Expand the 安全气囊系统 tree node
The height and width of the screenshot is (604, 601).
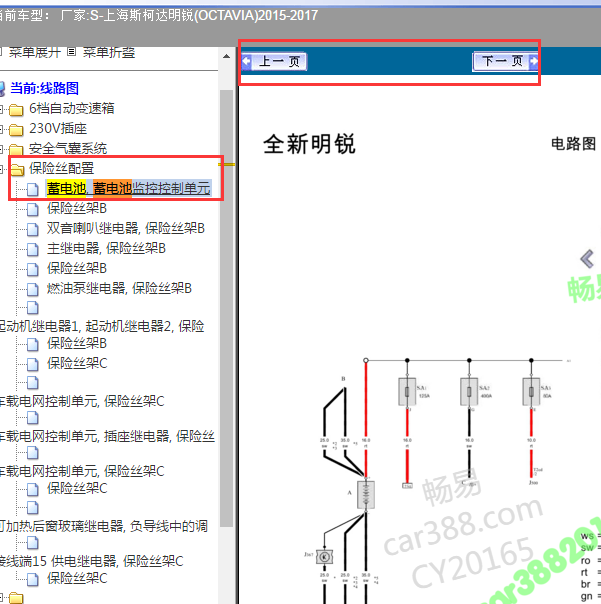[2, 149]
